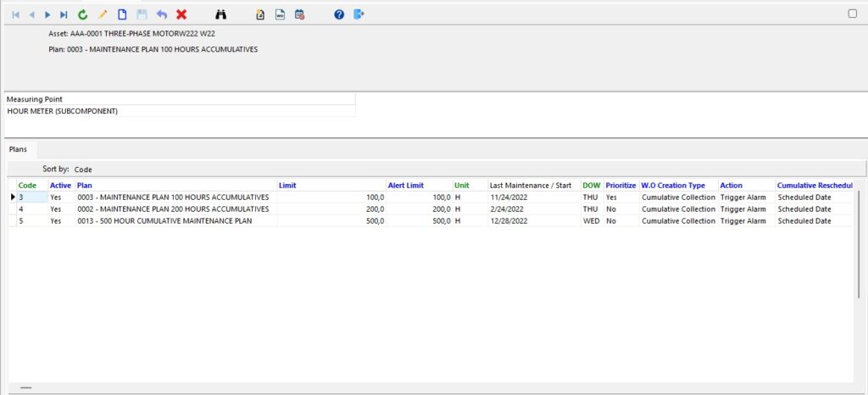
Task: Undo changes with the blue back arrow
Action: 162,15
